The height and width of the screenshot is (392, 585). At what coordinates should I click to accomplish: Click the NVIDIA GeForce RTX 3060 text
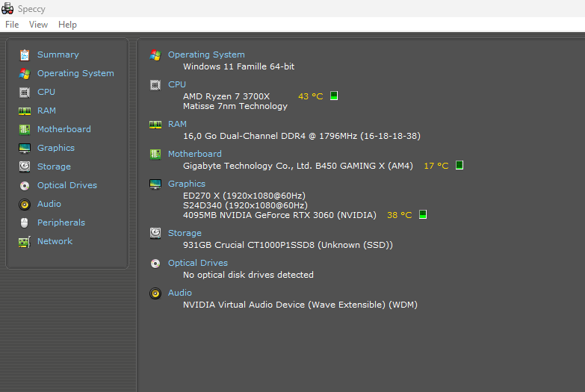279,215
